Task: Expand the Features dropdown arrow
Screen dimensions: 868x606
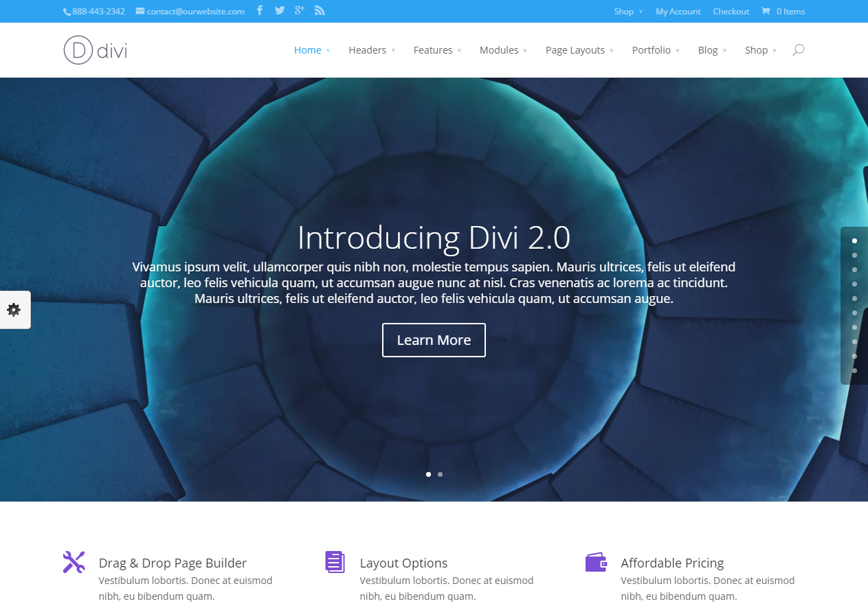Action: 459,50
